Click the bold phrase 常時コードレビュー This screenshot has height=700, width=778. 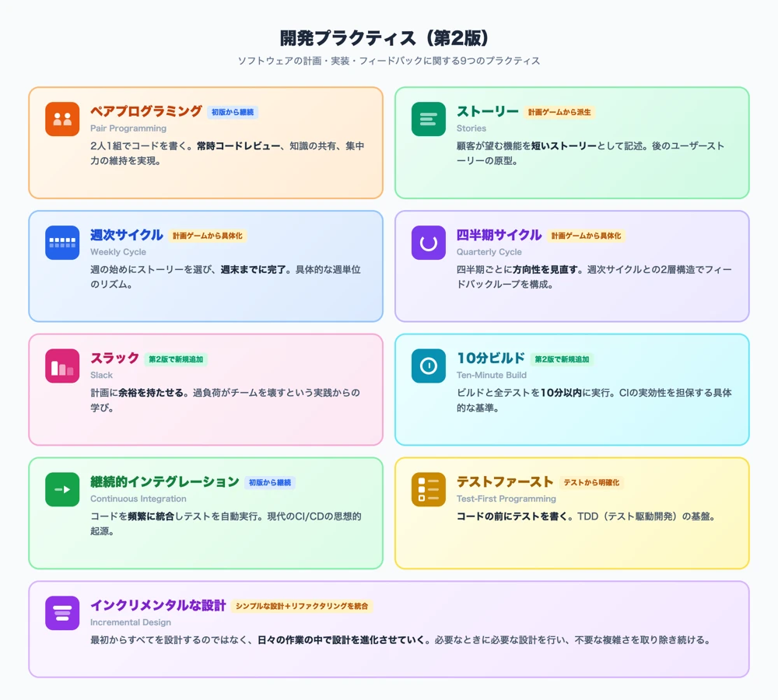tap(239, 146)
